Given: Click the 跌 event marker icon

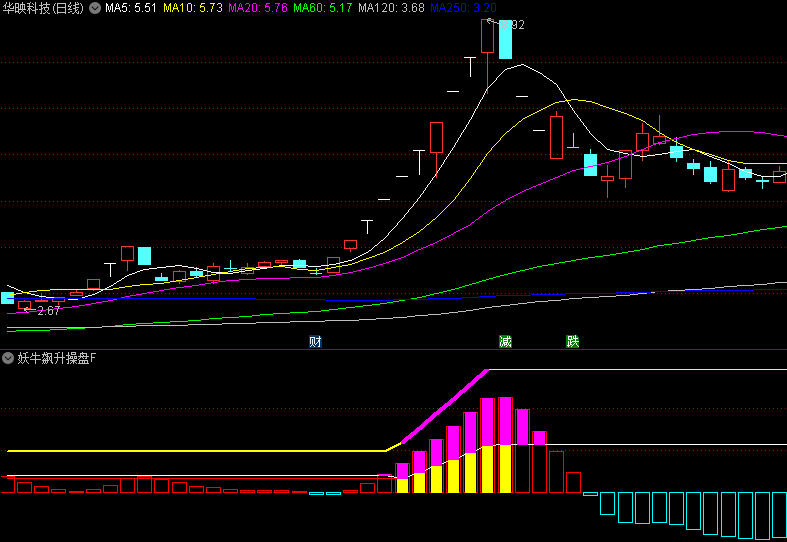Looking at the screenshot, I should coord(572,342).
